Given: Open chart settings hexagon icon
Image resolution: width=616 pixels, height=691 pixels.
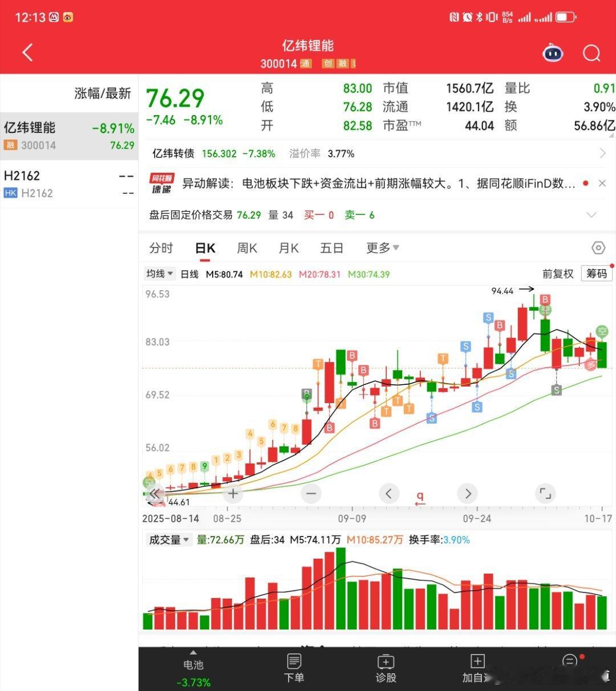Looking at the screenshot, I should [598, 248].
